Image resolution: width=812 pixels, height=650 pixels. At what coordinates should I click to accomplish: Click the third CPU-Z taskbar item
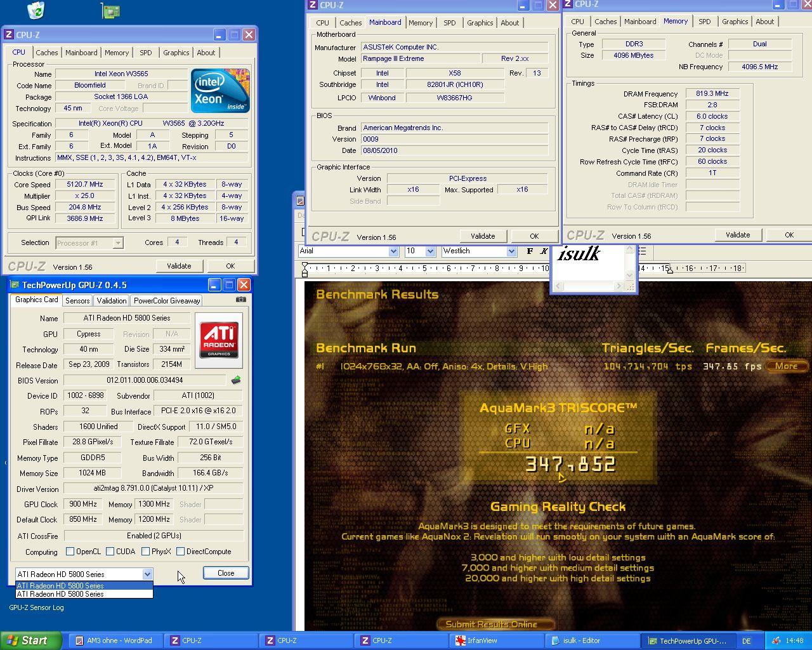coord(402,640)
